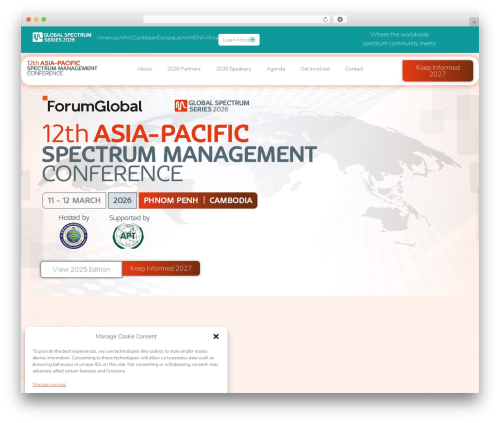Screen dimensions: 500x423
Task: Click the 2026 year badge
Action: 122,200
